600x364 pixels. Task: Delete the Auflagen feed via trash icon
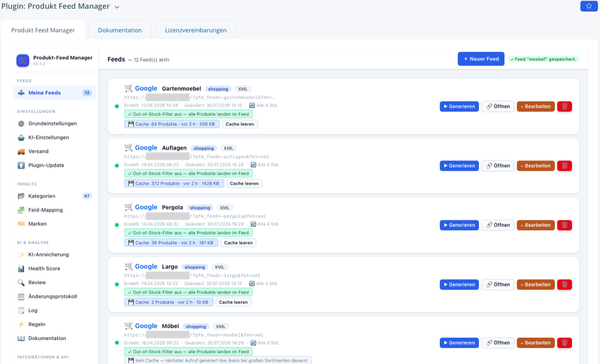pyautogui.click(x=564, y=166)
